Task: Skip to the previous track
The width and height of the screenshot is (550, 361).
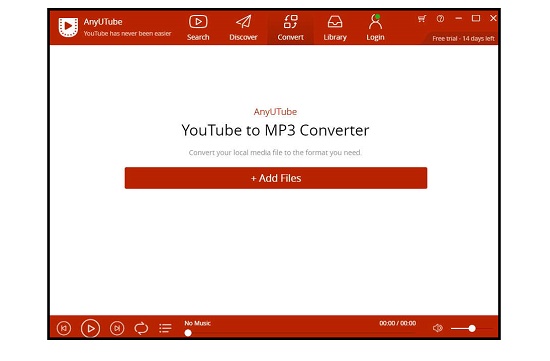Action: [x=64, y=328]
